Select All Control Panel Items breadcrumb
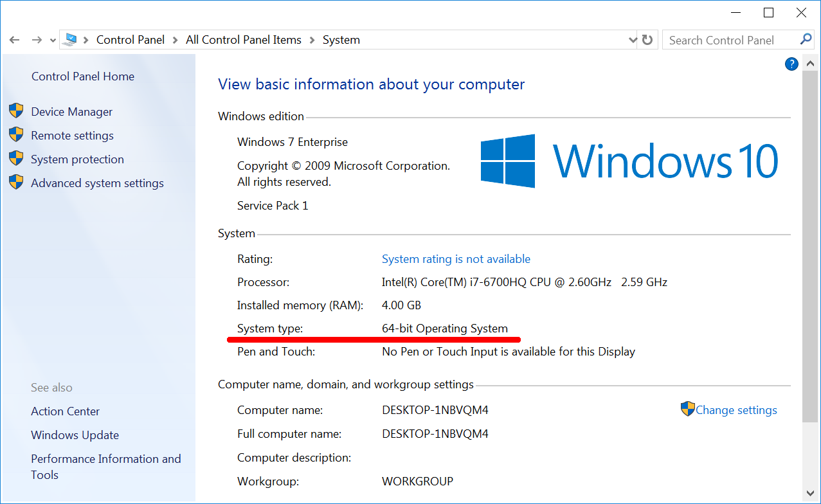The image size is (821, 504). pyautogui.click(x=243, y=40)
